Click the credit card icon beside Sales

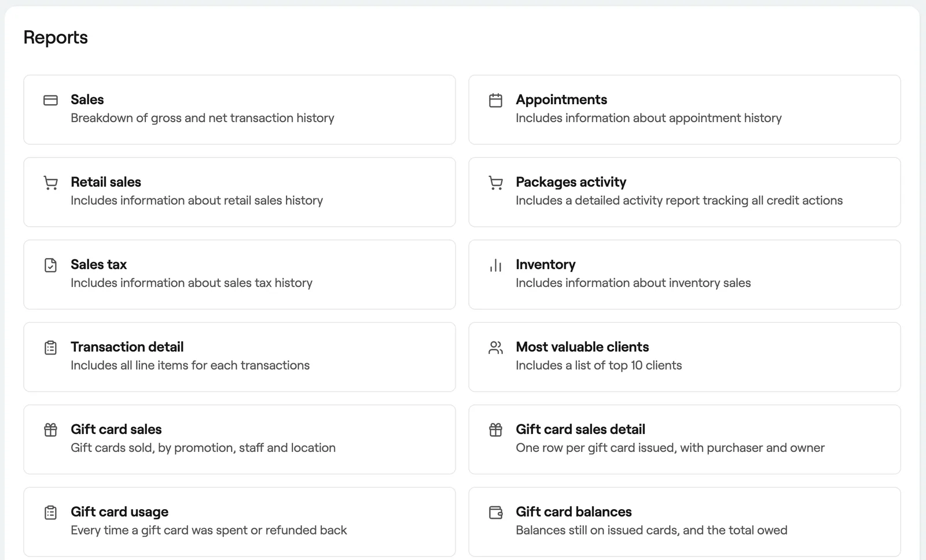coord(50,100)
